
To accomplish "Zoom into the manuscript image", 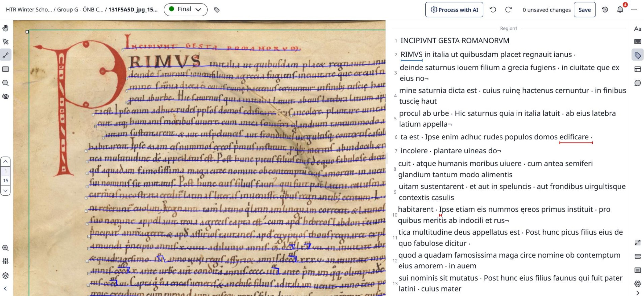I will 5,248.
